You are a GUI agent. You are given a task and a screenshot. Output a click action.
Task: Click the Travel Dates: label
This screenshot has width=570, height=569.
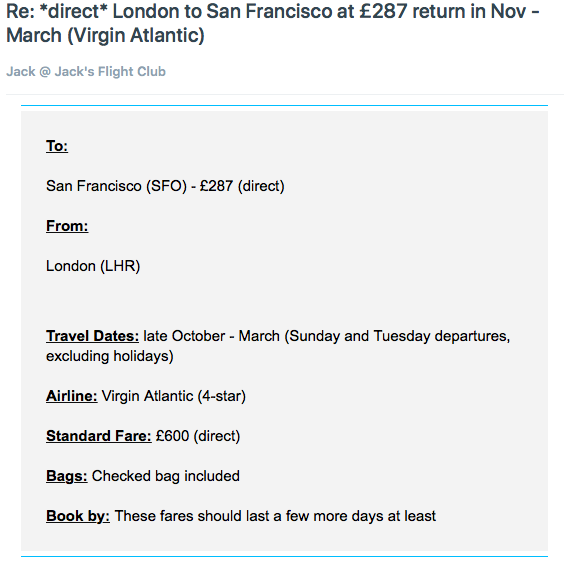[92, 336]
